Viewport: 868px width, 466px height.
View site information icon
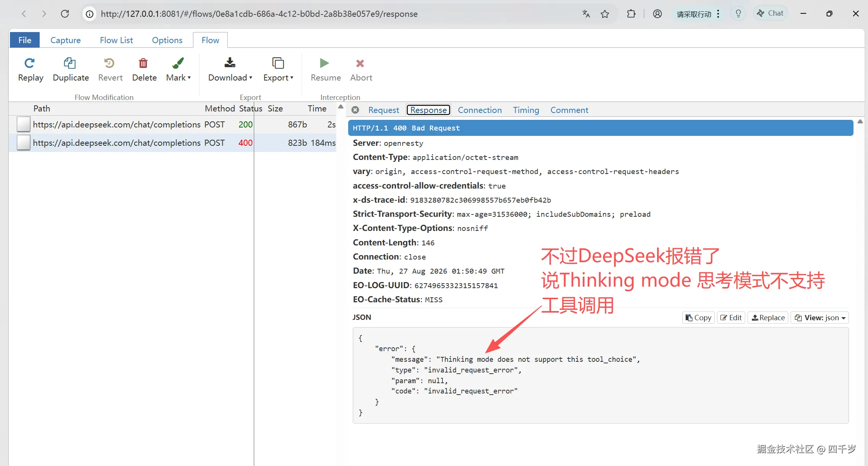[x=90, y=14]
